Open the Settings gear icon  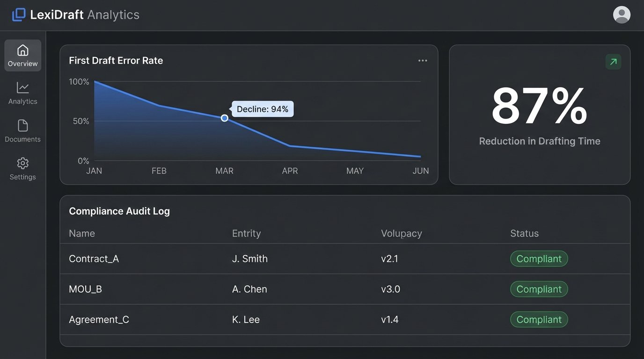tap(22, 164)
